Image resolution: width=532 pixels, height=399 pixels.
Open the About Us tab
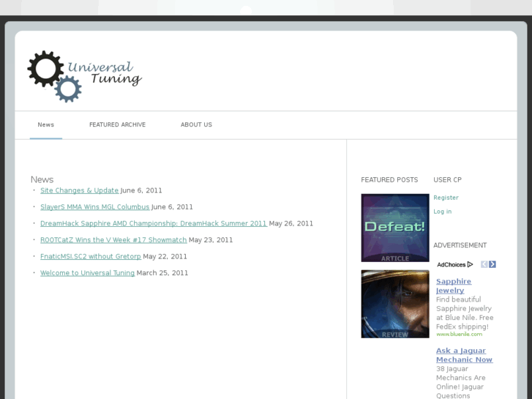[x=196, y=124]
